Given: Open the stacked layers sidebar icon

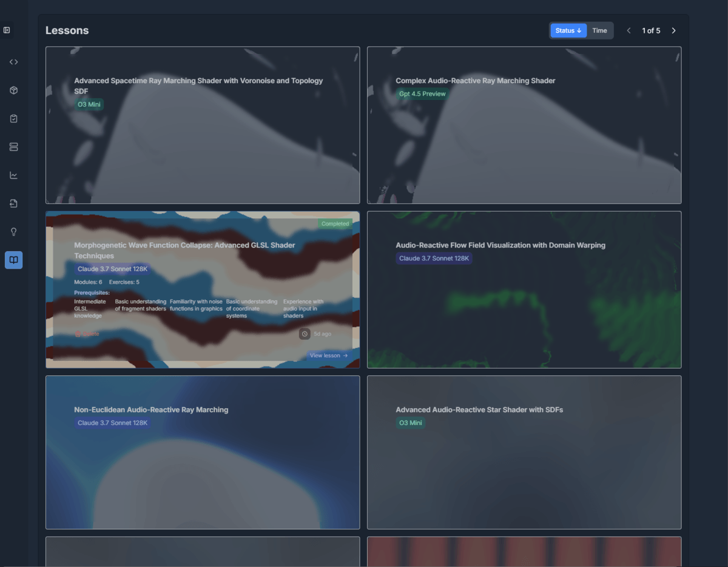Looking at the screenshot, I should tap(13, 146).
